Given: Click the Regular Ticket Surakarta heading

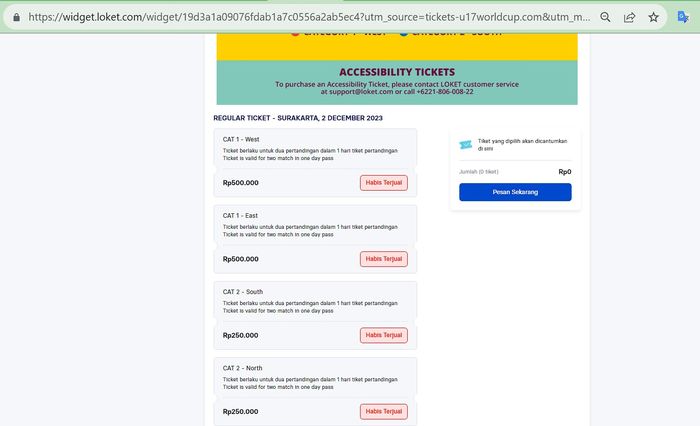Looking at the screenshot, I should (x=298, y=118).
